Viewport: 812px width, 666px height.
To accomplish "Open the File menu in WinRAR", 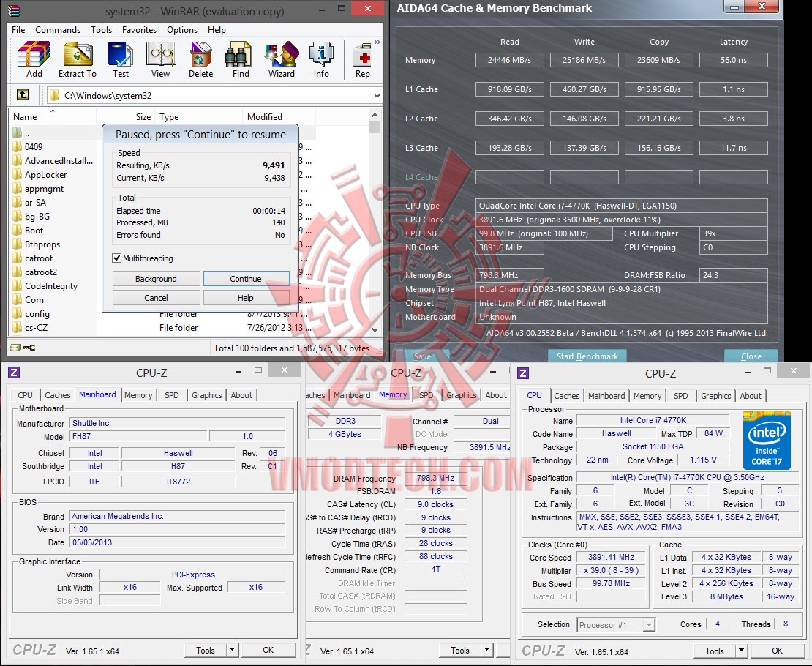I will [x=18, y=29].
